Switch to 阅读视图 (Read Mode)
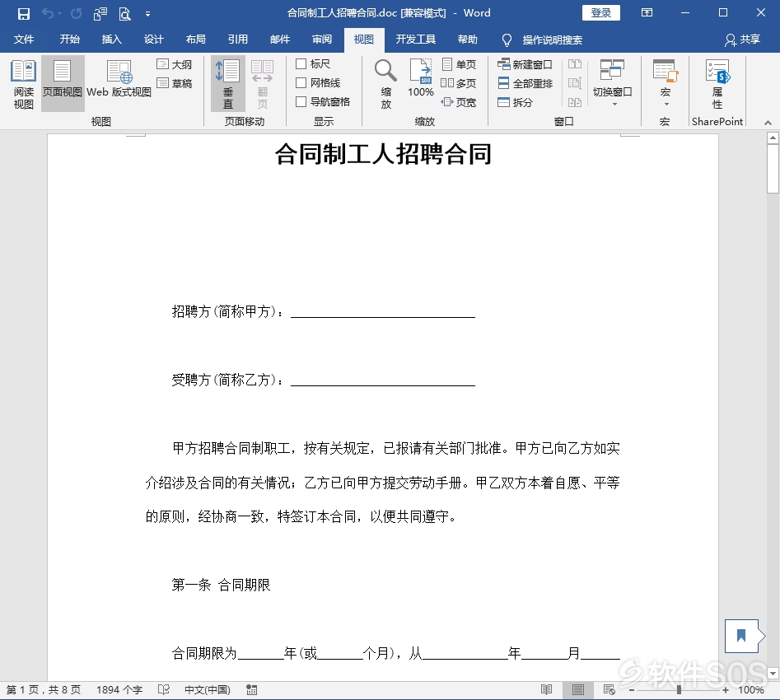780x700 pixels. (23, 84)
